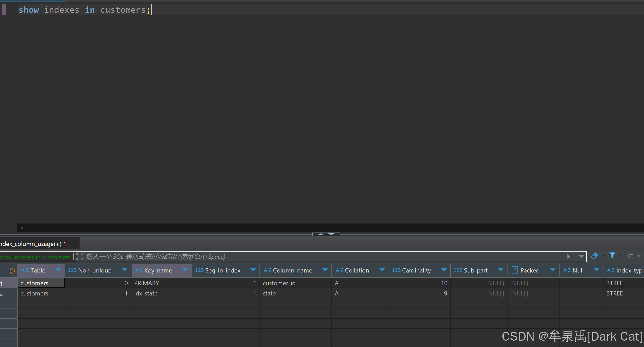Click the apply filter play arrow
This screenshot has width=644, height=347.
(x=568, y=256)
